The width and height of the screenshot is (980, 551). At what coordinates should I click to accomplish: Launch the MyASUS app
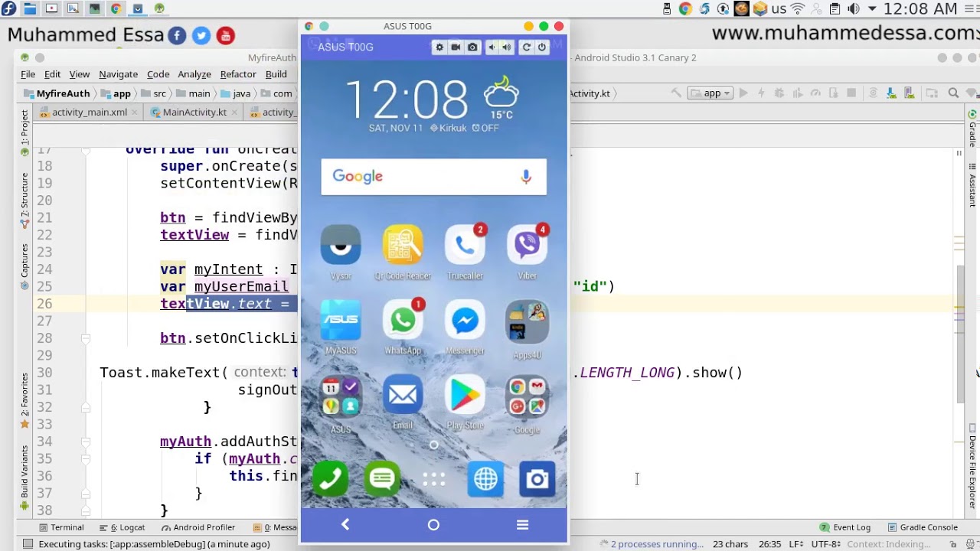(341, 320)
